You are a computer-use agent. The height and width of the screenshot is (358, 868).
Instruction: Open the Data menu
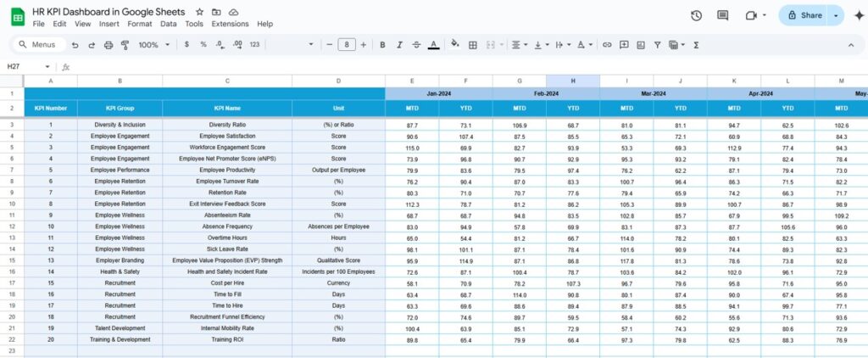click(169, 24)
